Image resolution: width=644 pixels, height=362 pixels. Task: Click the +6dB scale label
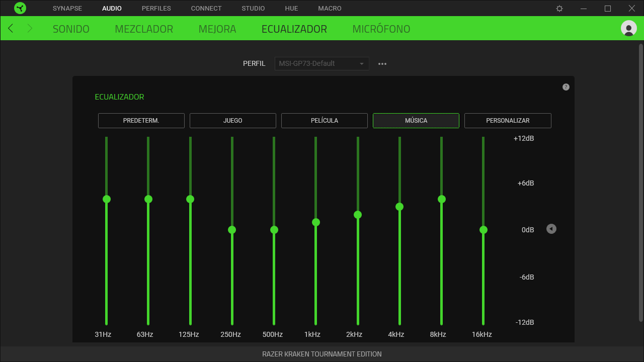pos(526,183)
